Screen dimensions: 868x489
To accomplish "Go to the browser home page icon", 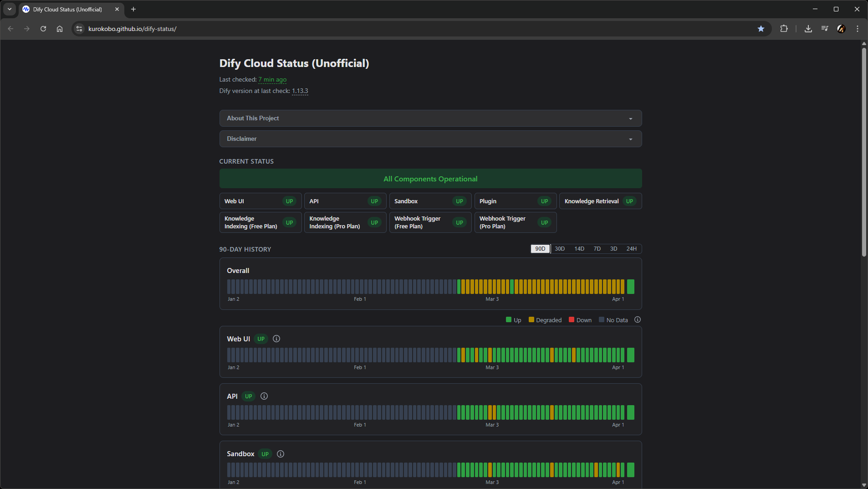I will pyautogui.click(x=60, y=29).
